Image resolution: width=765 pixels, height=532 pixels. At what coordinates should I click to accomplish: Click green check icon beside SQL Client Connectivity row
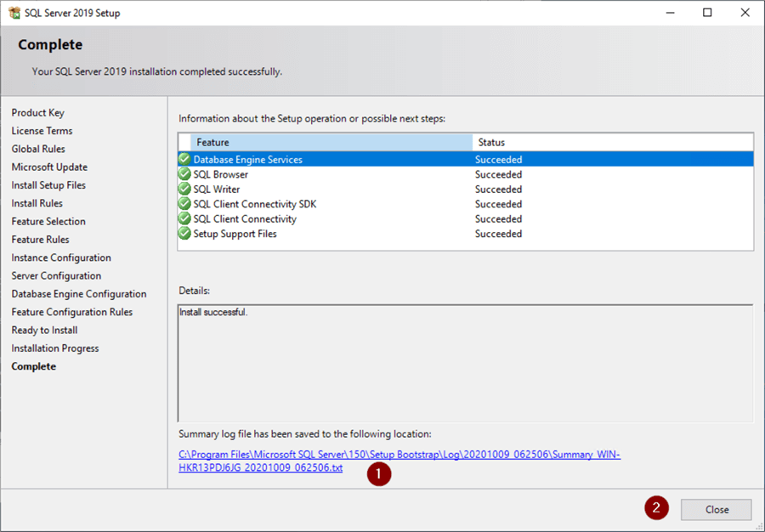(x=184, y=218)
